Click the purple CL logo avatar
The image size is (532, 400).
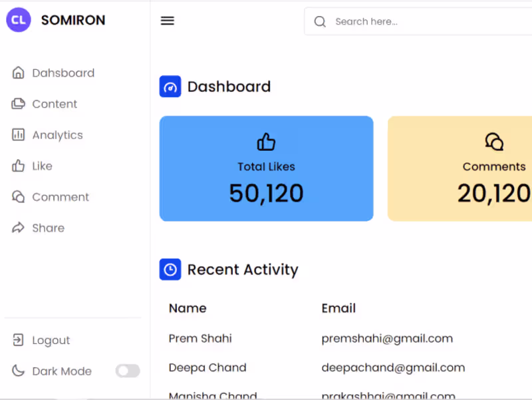[x=19, y=20]
